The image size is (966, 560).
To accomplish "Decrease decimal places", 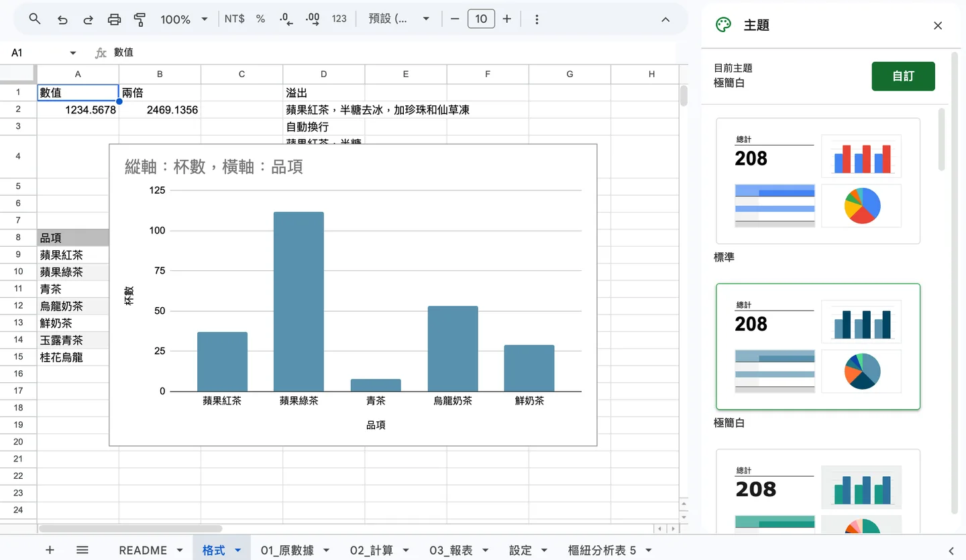I will click(x=286, y=19).
